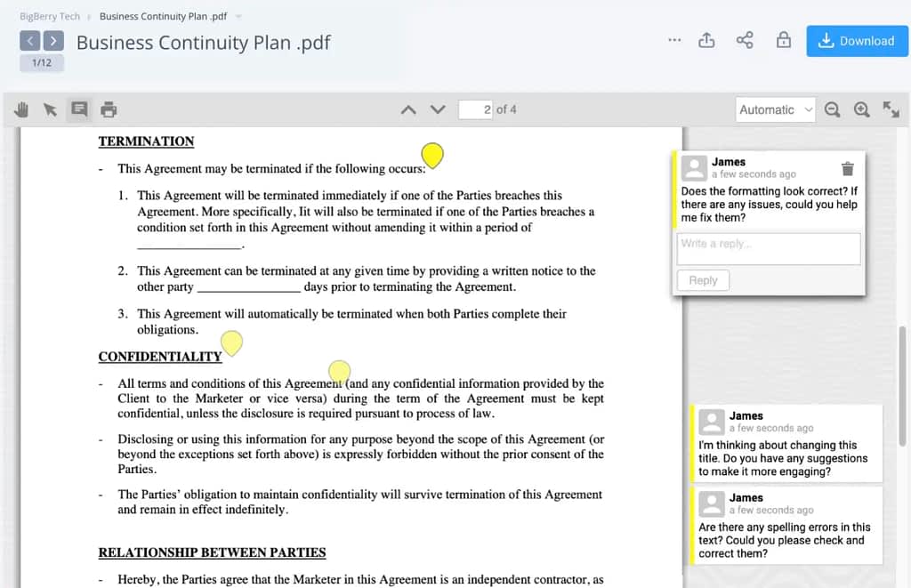Open the share icon in header
Image resolution: width=911 pixels, height=588 pixels.
(745, 40)
